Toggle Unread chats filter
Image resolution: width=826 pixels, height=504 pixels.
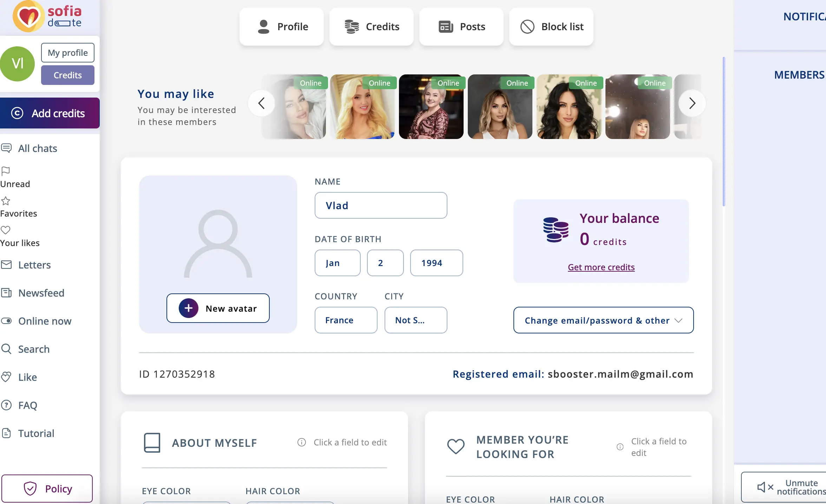[x=6, y=171]
